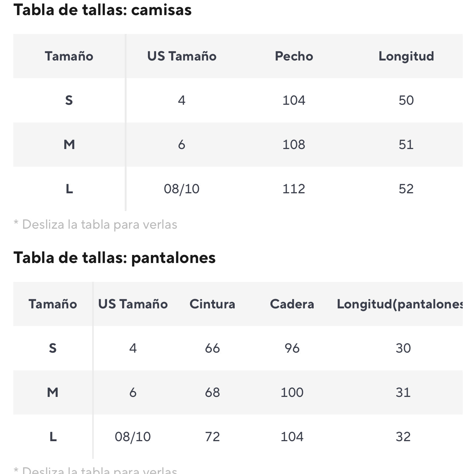Select size S row in pantalones table
The width and height of the screenshot is (476, 474).
[x=53, y=348]
